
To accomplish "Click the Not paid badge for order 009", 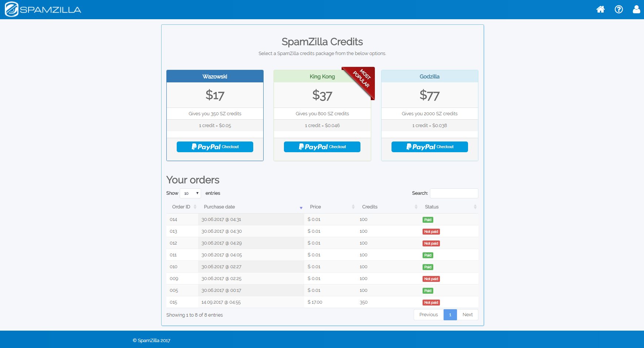I will 431,279.
